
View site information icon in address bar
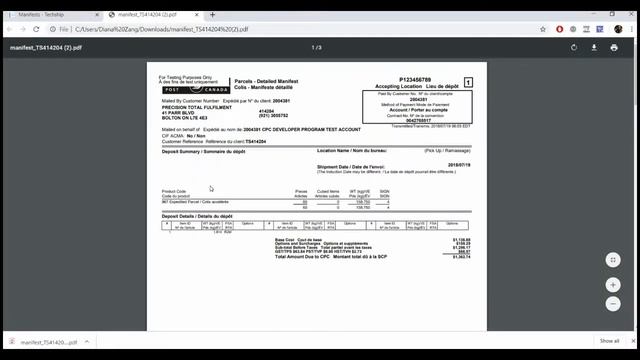click(53, 29)
